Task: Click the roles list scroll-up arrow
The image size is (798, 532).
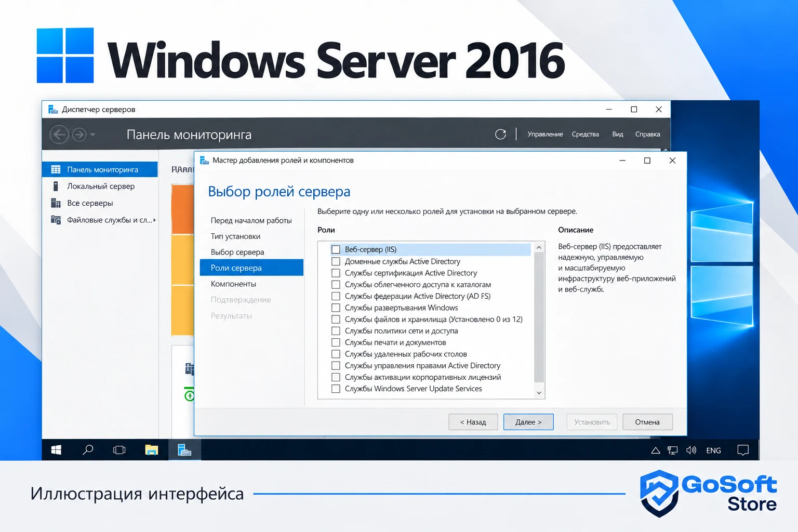Action: (539, 247)
